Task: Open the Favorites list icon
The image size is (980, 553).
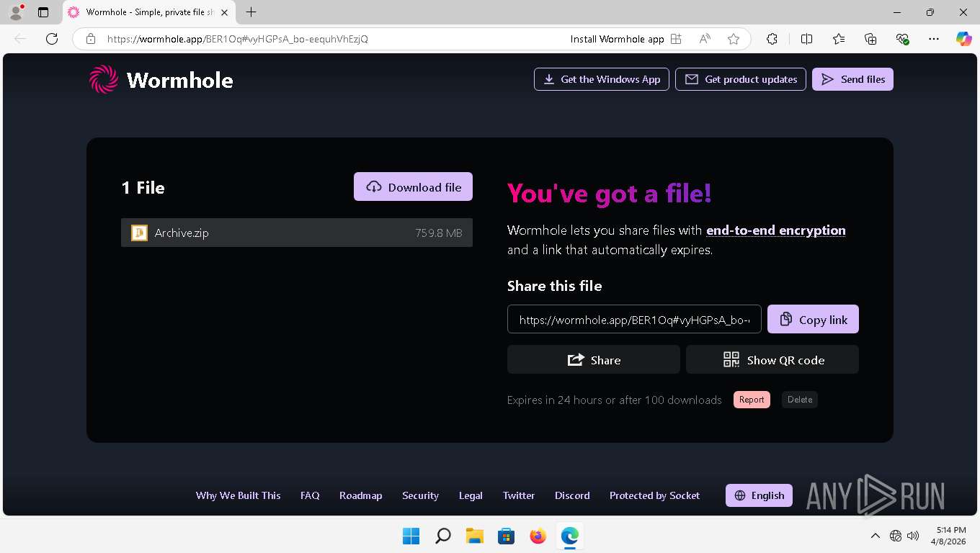Action: 839,39
